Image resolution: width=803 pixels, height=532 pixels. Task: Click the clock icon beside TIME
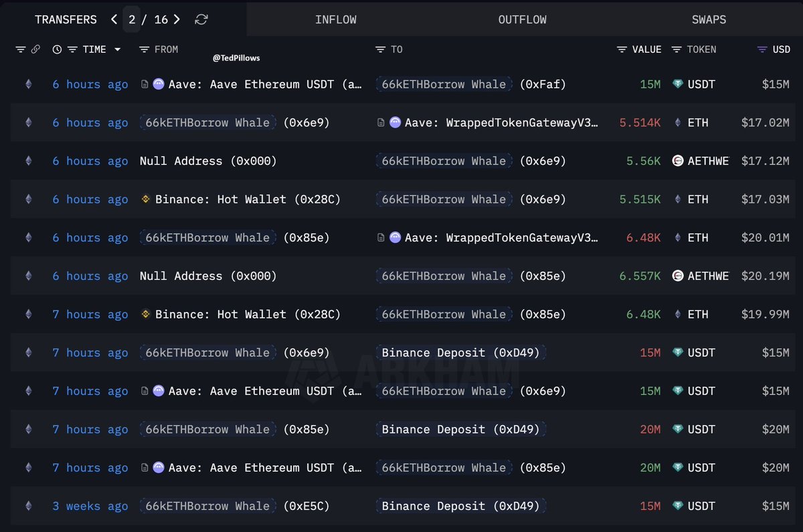(57, 50)
